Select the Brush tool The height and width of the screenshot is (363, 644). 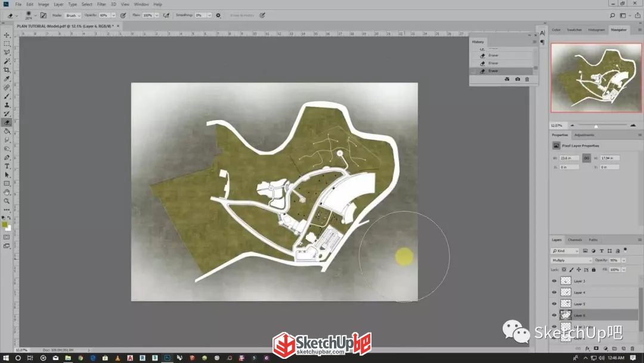pos(7,96)
